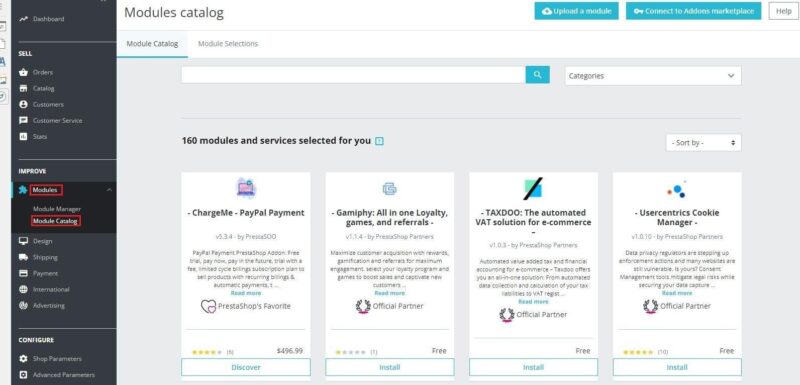This screenshot has height=385, width=800.
Task: Click the help question-mark icon beside module count
Action: pyautogui.click(x=379, y=141)
